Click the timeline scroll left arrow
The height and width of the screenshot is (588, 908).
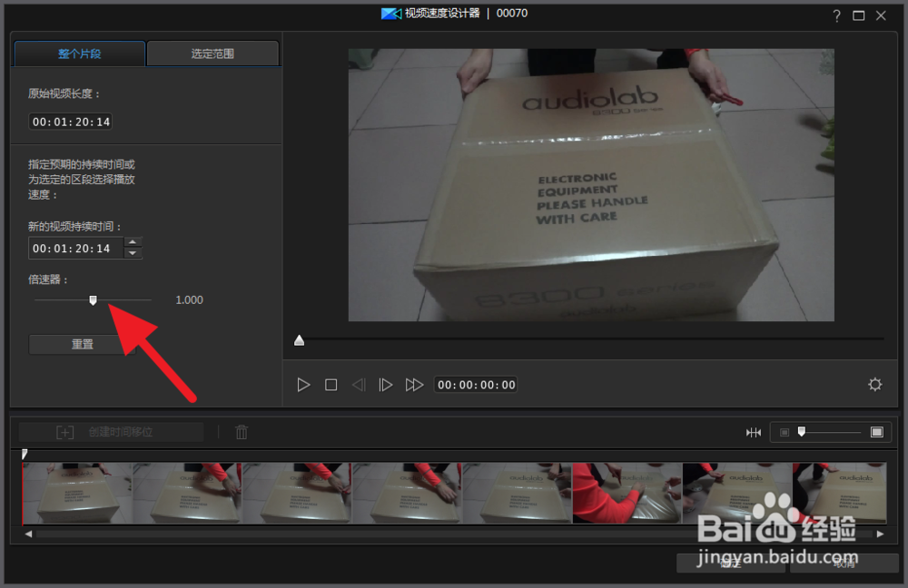(x=28, y=534)
